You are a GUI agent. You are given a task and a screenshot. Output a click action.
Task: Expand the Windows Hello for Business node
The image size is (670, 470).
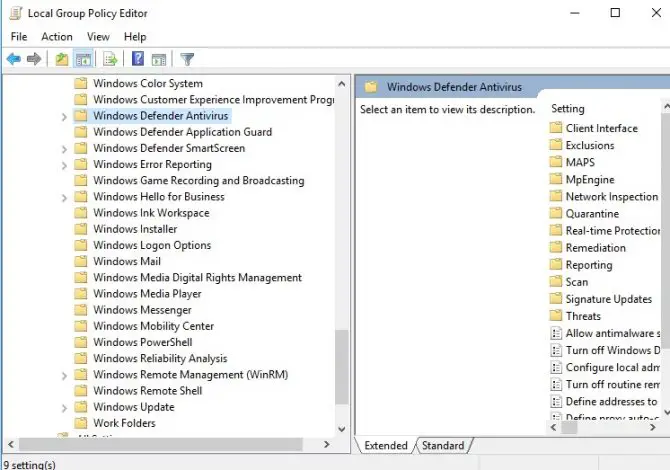click(x=64, y=197)
